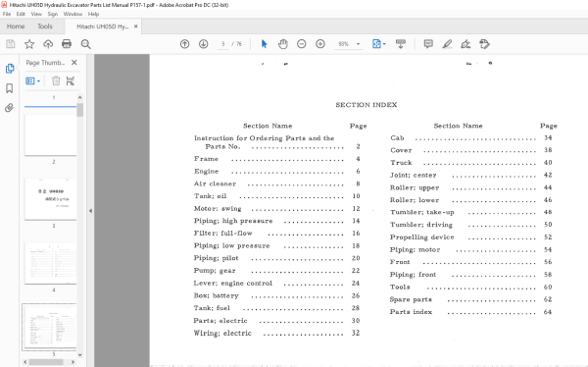Viewport: 588px width, 367px height.
Task: Open the Find text search tool
Action: point(86,44)
